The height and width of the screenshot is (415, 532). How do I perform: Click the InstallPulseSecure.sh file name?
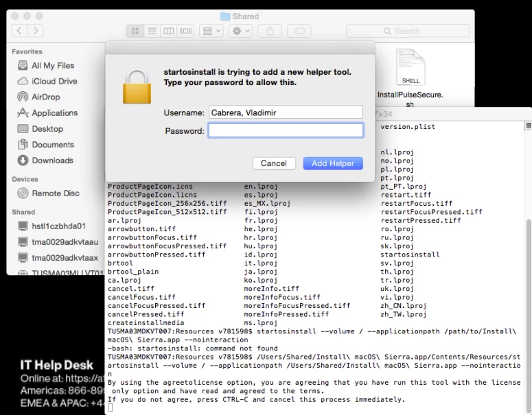pos(410,99)
